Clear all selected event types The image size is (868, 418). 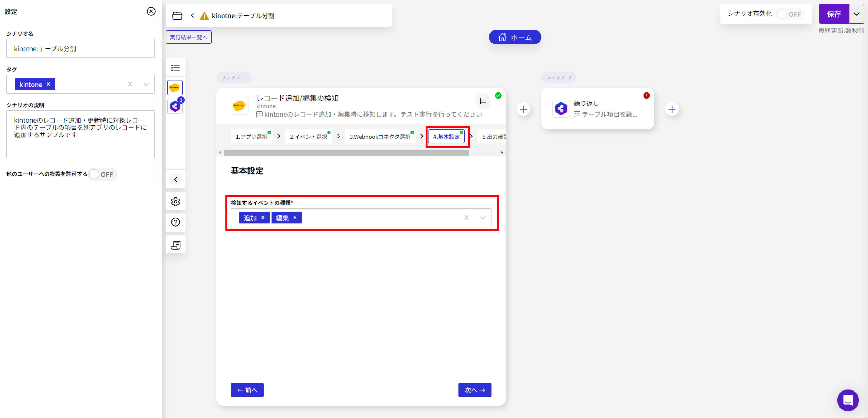tap(466, 218)
